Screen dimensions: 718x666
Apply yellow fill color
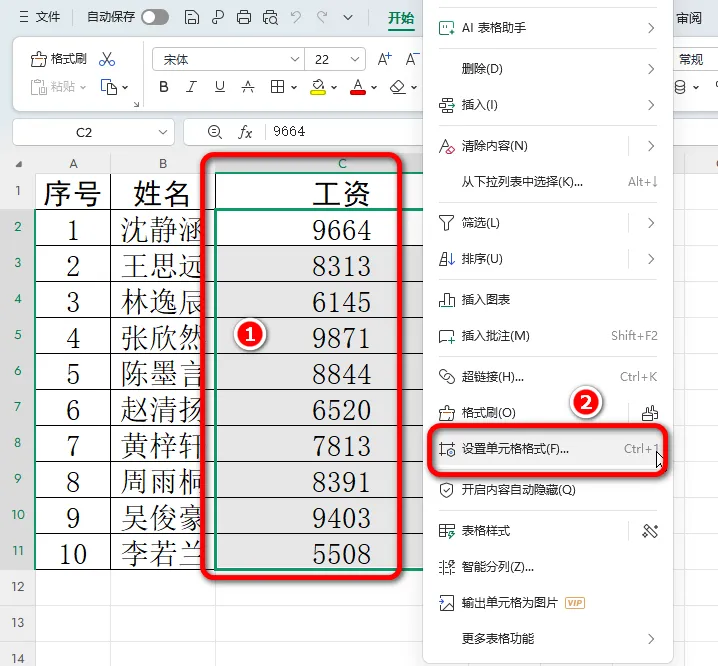click(x=318, y=87)
